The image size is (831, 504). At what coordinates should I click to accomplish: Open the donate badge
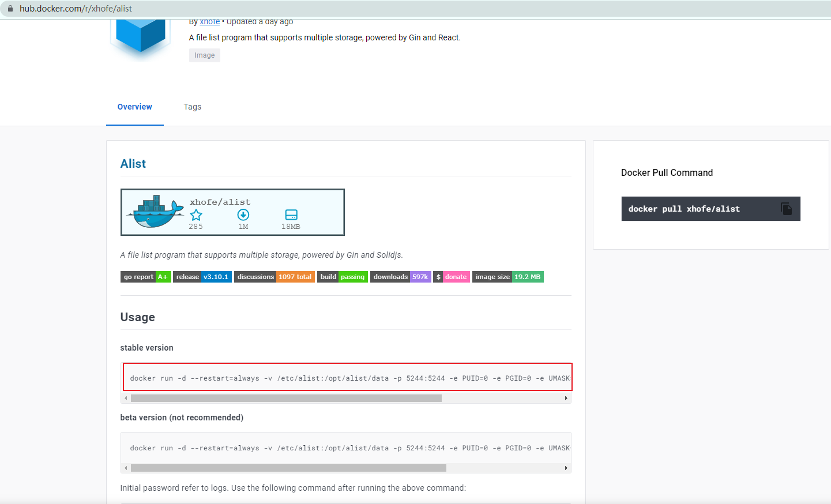(x=452, y=277)
